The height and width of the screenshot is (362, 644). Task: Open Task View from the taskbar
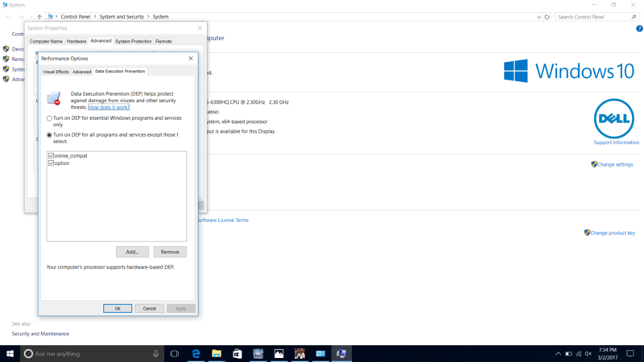(174, 354)
